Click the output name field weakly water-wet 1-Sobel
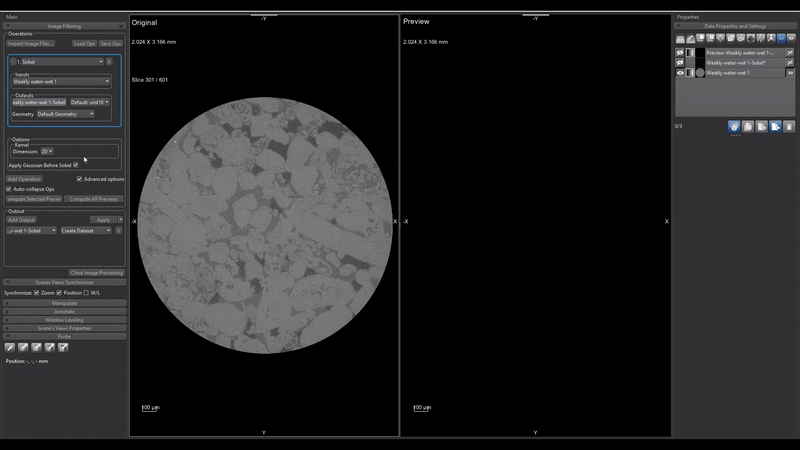Viewport: 800px width, 450px height. click(x=39, y=102)
